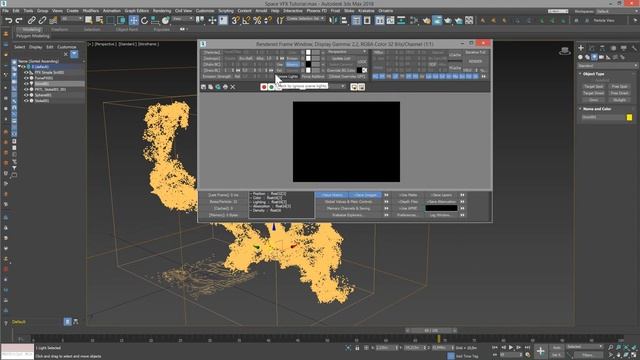Click the ViewCube in the viewport corner

coord(565,51)
